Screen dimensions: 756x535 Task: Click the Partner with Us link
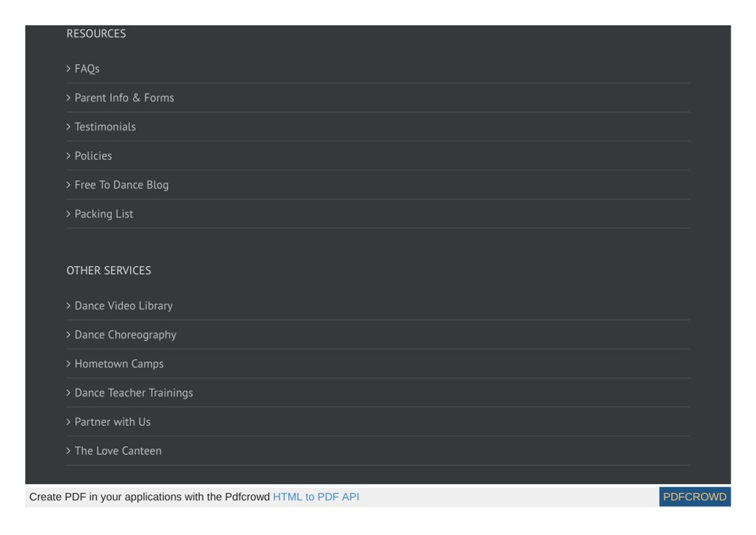pos(113,422)
